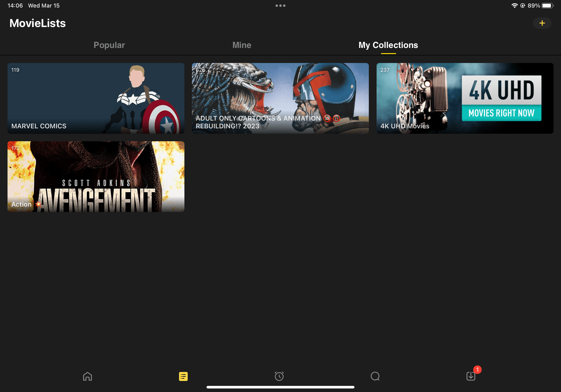Screen dimensions: 561x392
Task: Tap the MovieLists heading
Action: click(37, 23)
